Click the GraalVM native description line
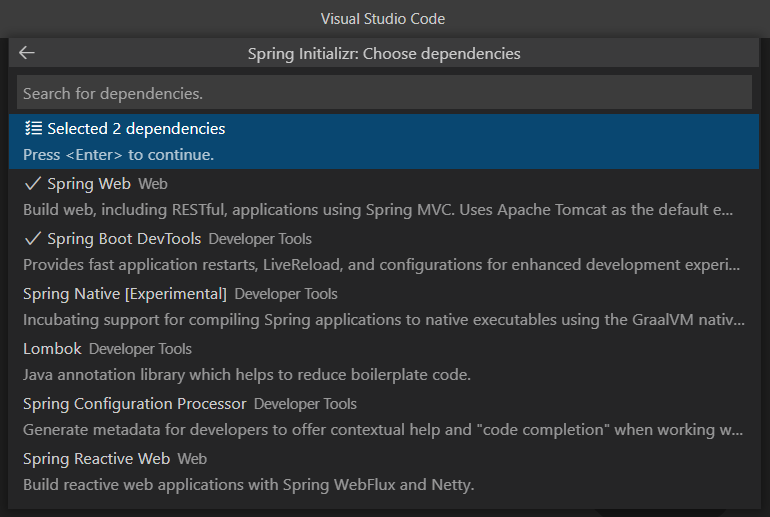Viewport: 770px width, 517px height. point(384,320)
